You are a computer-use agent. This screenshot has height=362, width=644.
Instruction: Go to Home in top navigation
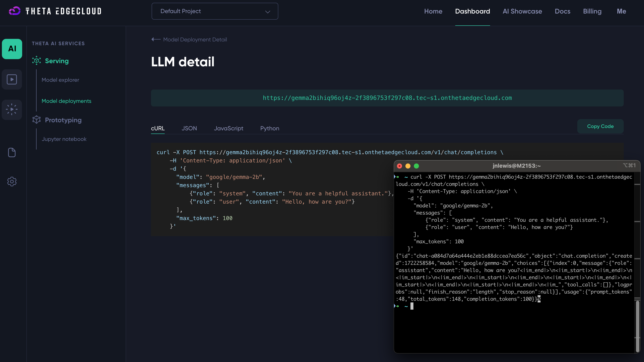click(x=433, y=11)
